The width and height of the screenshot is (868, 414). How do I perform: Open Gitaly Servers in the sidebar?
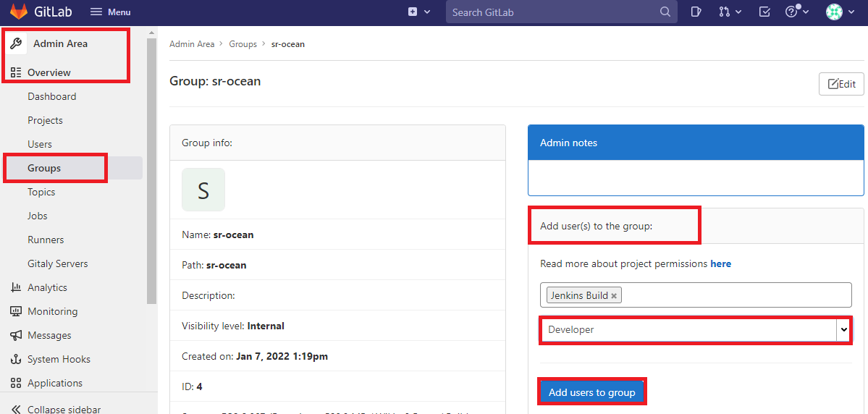pyautogui.click(x=58, y=263)
